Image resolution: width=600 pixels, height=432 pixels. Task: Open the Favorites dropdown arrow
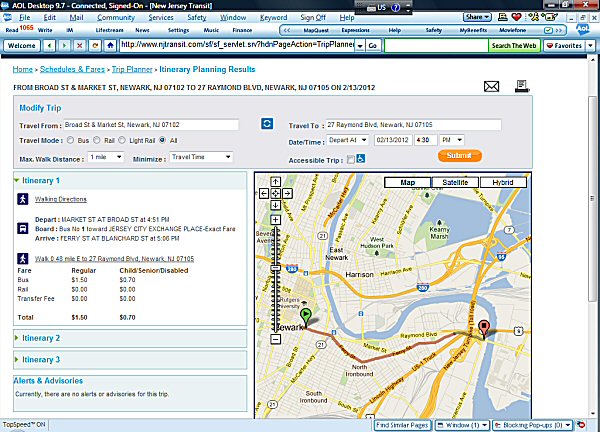(x=590, y=46)
